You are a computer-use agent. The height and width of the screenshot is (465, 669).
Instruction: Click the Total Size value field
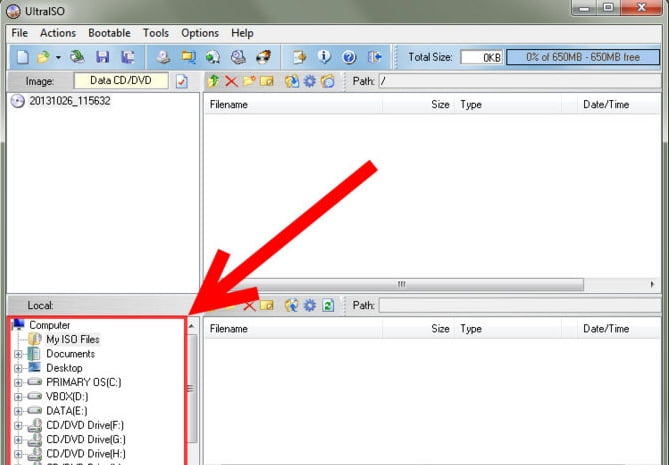(482, 58)
